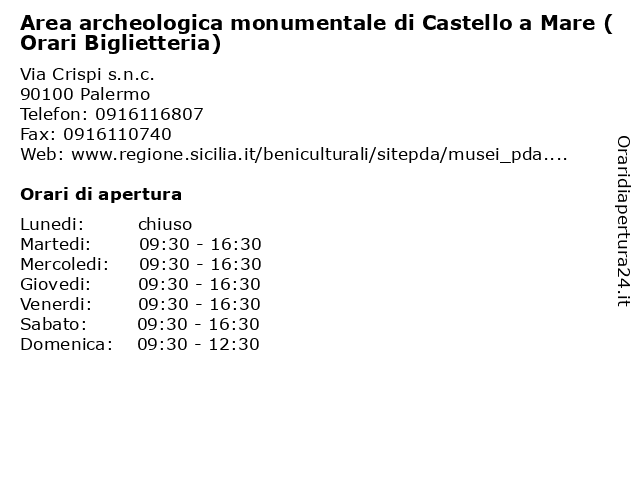640x480 pixels.
Task: Click Domenica hours 09:30 - 12:30
Action: point(198,344)
